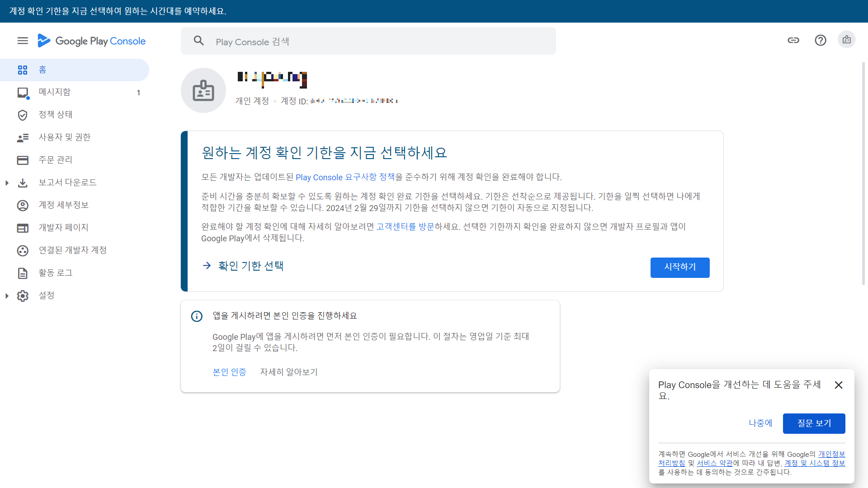Click the 주문 관리 card icon
This screenshot has height=488, width=868.
pos(23,160)
